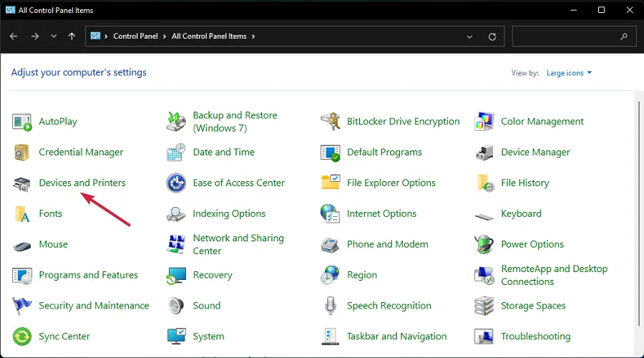Open the Ease of Access Center icon

(176, 183)
